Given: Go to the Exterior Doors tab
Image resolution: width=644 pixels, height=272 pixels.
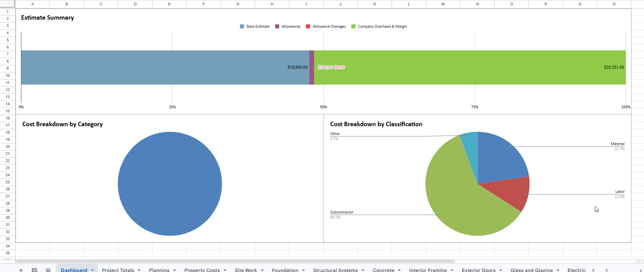Looking at the screenshot, I should [x=479, y=270].
